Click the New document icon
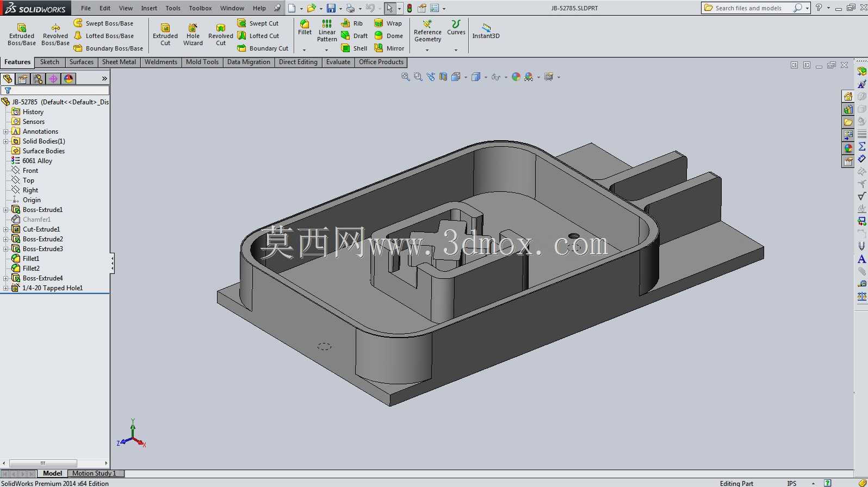The image size is (868, 487). (x=292, y=8)
